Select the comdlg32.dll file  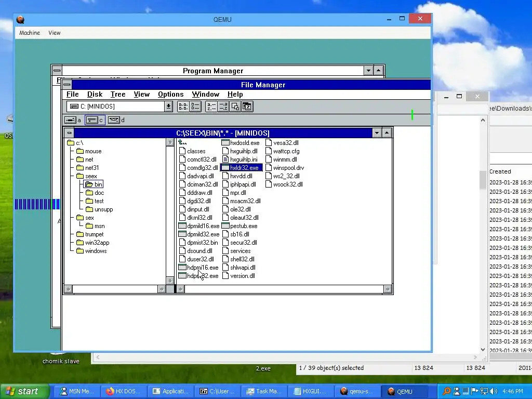pyautogui.click(x=198, y=168)
